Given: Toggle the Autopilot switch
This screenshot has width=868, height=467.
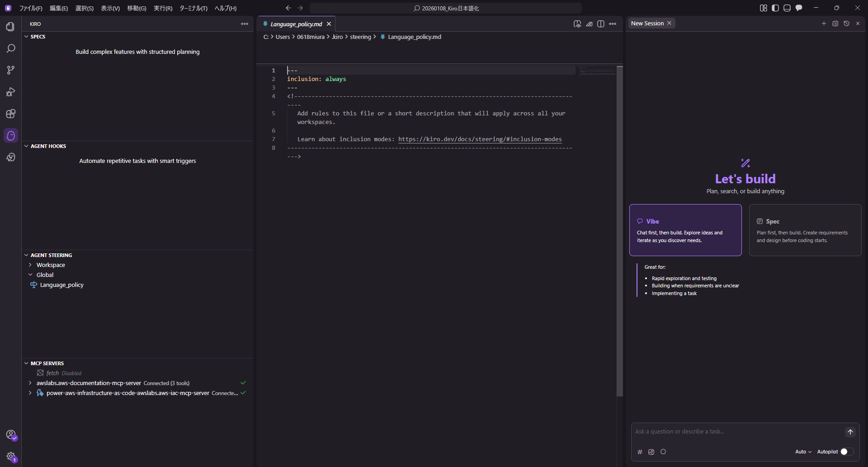Looking at the screenshot, I should tap(847, 452).
